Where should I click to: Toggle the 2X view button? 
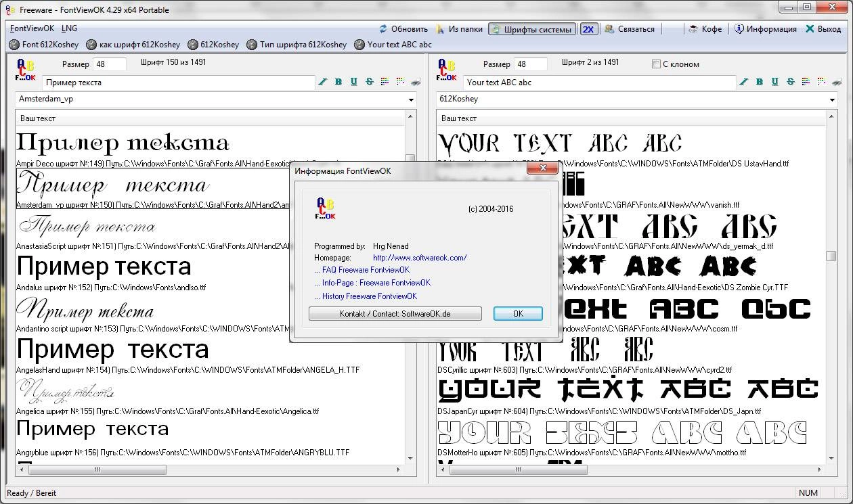[589, 29]
